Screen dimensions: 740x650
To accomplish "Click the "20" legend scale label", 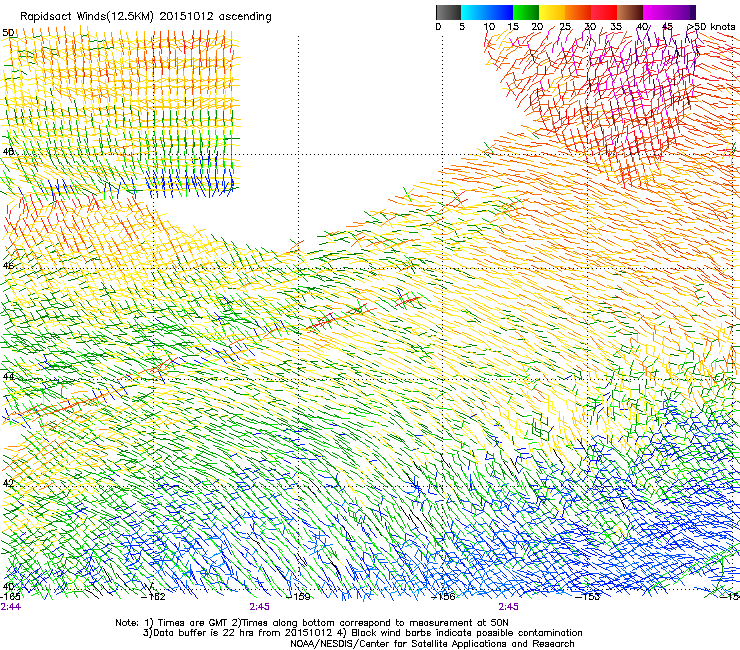I will coord(537,26).
